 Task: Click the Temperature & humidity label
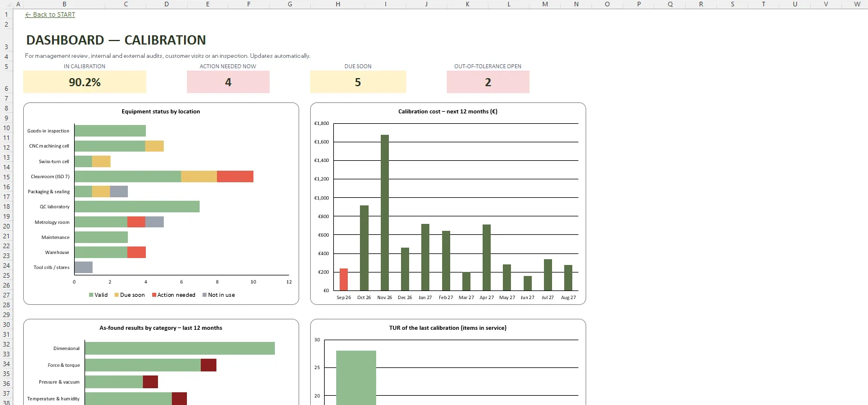[x=54, y=399]
